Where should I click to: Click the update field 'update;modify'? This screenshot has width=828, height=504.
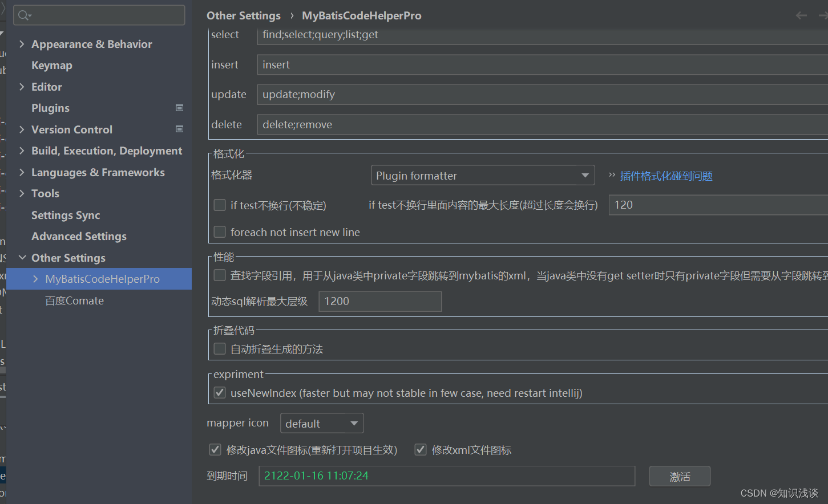(x=542, y=95)
